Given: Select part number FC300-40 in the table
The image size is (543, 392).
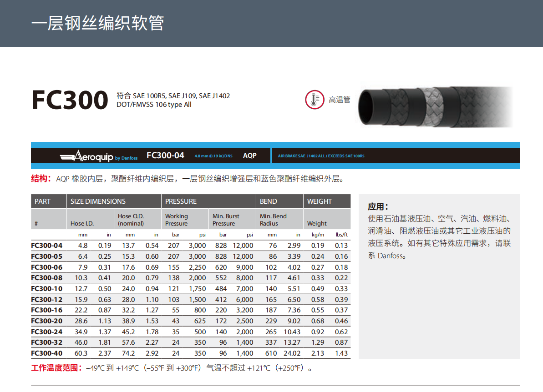Looking at the screenshot, I should pyautogui.click(x=47, y=353).
